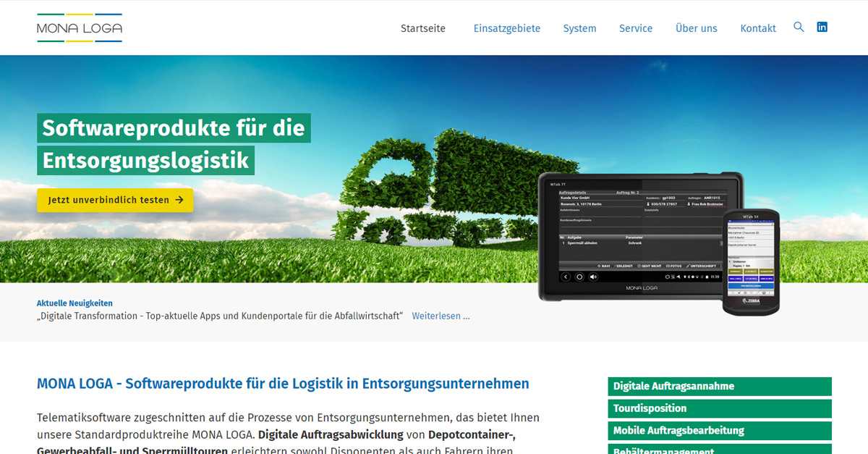The height and width of the screenshot is (454, 868).
Task: Select the UNTERSCHRIFT signature pen icon
Action: (688, 266)
